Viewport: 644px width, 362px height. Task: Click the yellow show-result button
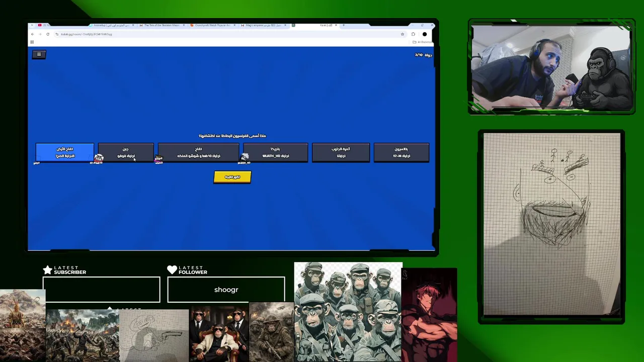232,177
